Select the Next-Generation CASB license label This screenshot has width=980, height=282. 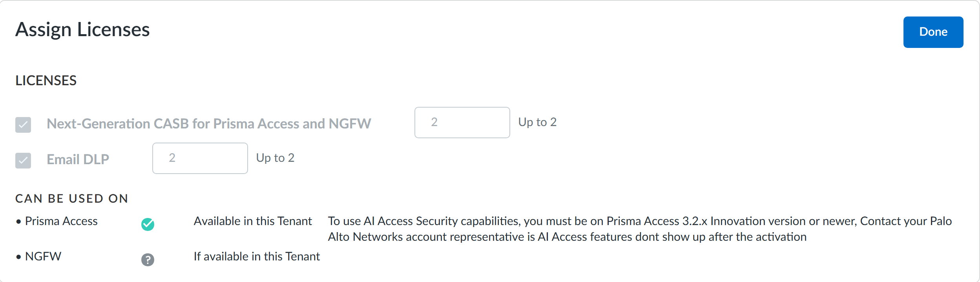tap(209, 124)
